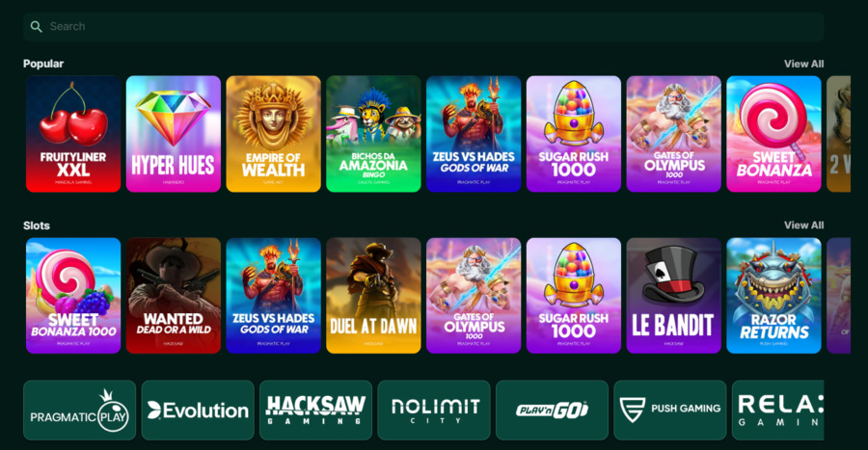The height and width of the screenshot is (450, 868).
Task: Focus the Search input field
Action: point(423,27)
